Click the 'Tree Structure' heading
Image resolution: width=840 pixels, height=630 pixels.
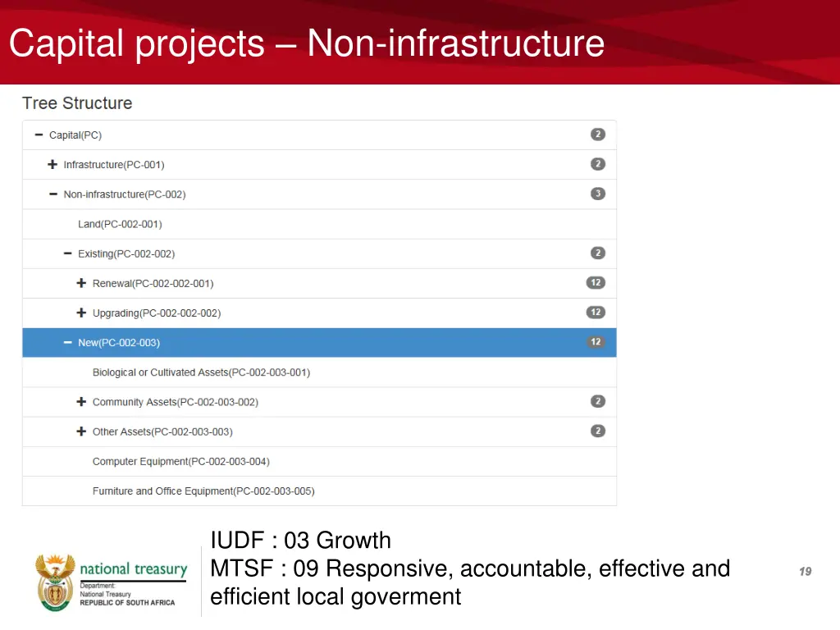coord(77,103)
